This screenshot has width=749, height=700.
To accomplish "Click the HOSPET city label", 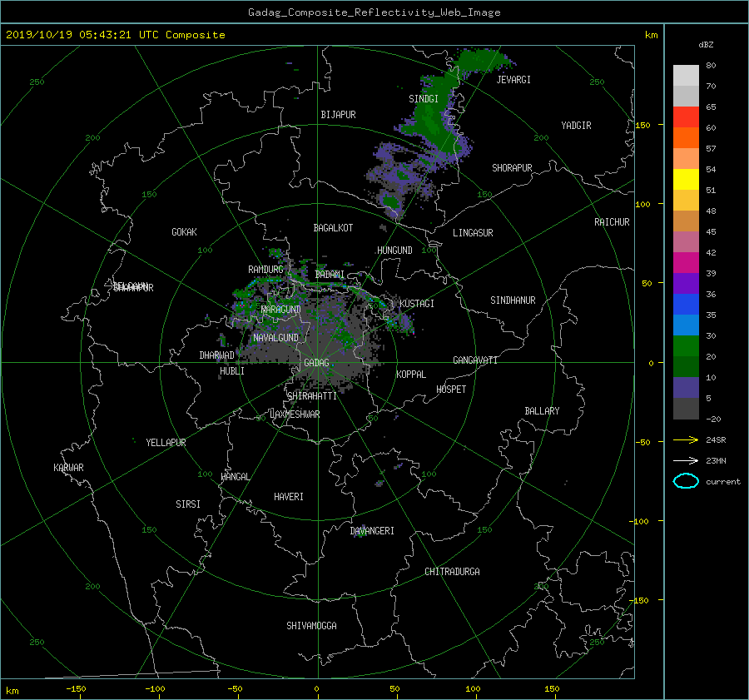I will (451, 390).
